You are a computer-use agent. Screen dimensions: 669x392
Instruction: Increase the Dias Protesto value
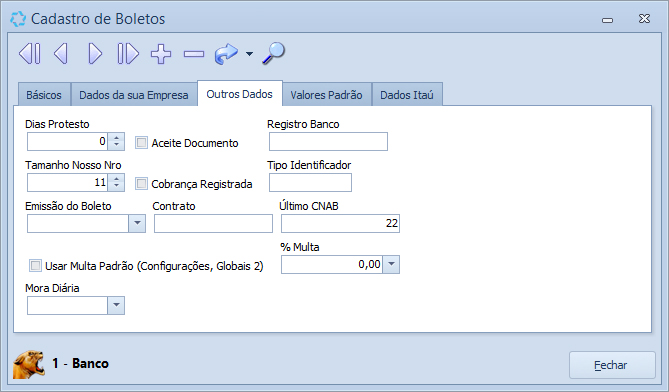(116, 137)
